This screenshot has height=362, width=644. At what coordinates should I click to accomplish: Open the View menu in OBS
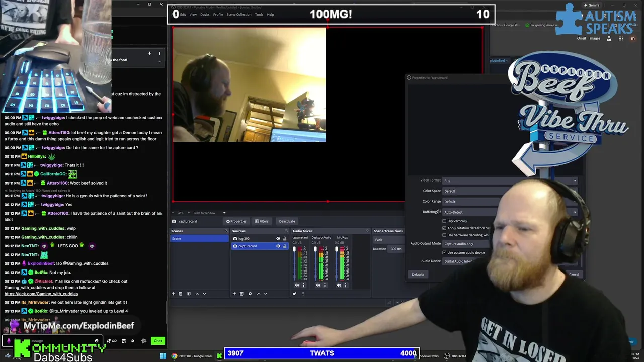pyautogui.click(x=193, y=15)
